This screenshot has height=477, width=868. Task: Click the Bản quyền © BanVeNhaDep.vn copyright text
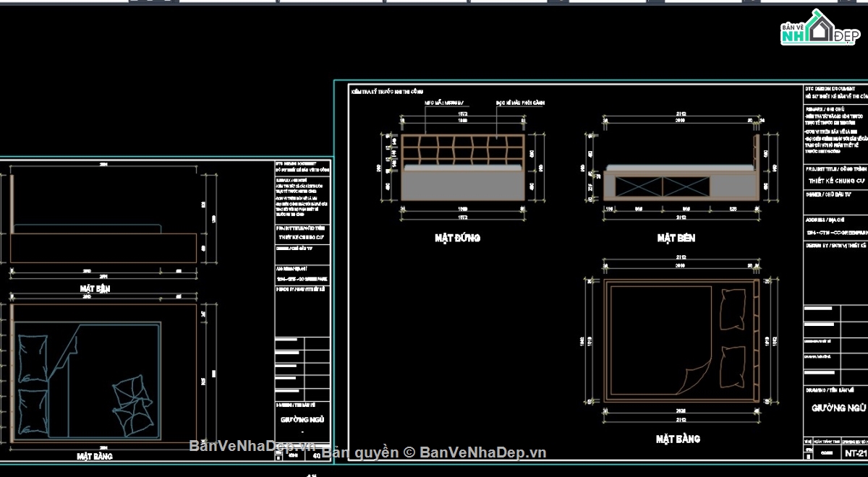click(434, 452)
